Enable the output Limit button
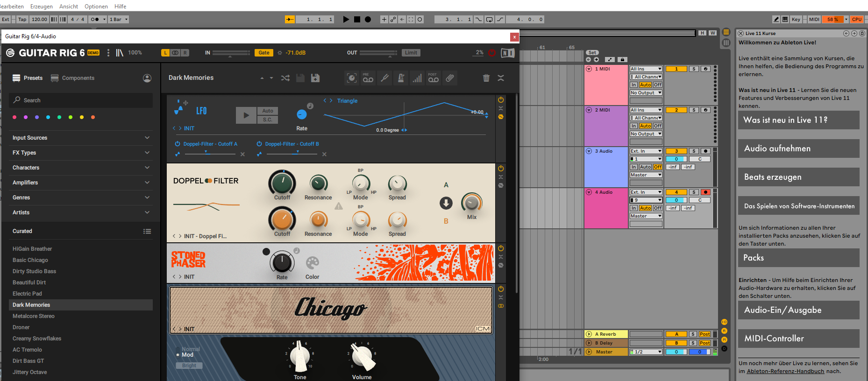 (411, 53)
